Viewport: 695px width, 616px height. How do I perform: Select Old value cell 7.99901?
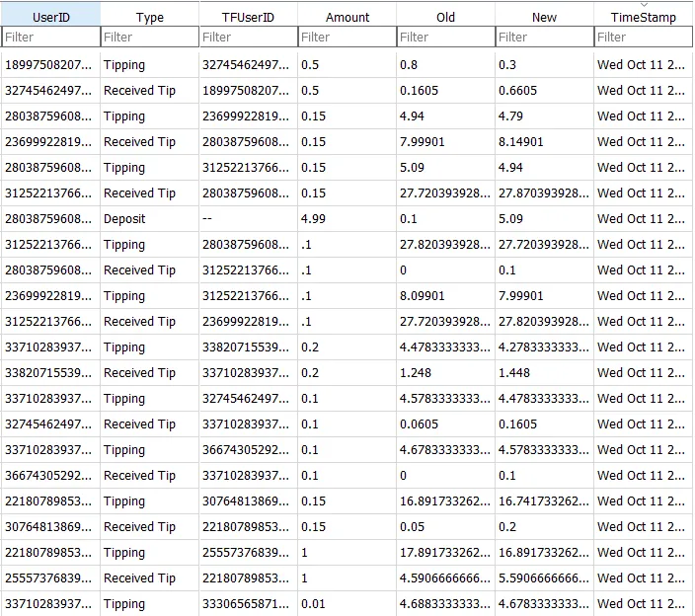(x=445, y=142)
